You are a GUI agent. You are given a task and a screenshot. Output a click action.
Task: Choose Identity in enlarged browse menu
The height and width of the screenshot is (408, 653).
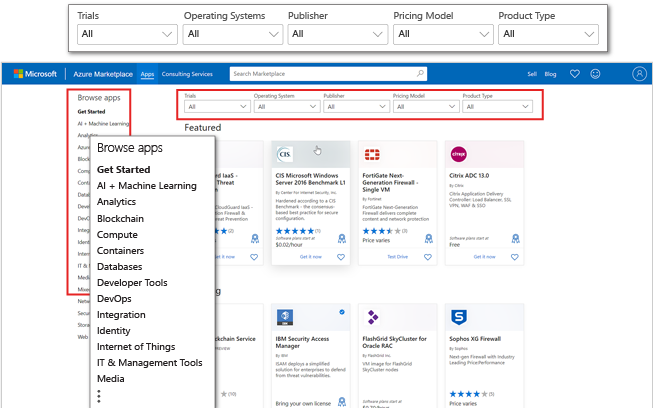tap(113, 331)
